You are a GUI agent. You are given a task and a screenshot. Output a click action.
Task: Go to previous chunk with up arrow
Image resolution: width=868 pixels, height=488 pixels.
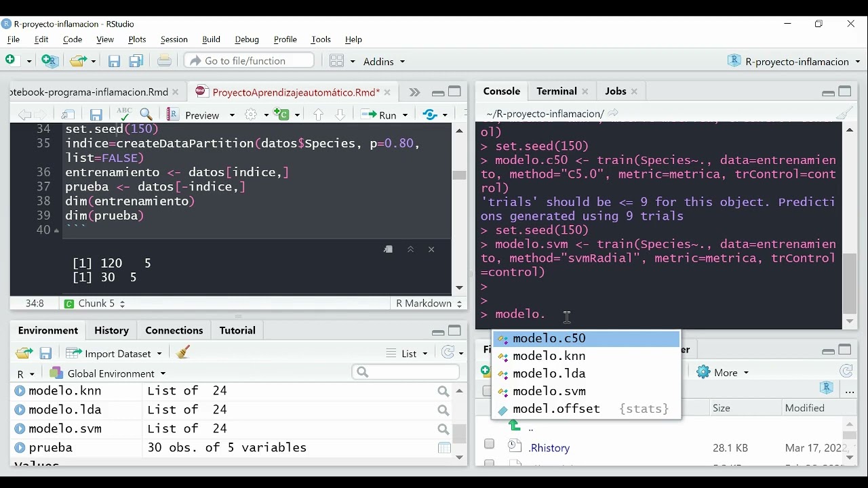coord(318,115)
